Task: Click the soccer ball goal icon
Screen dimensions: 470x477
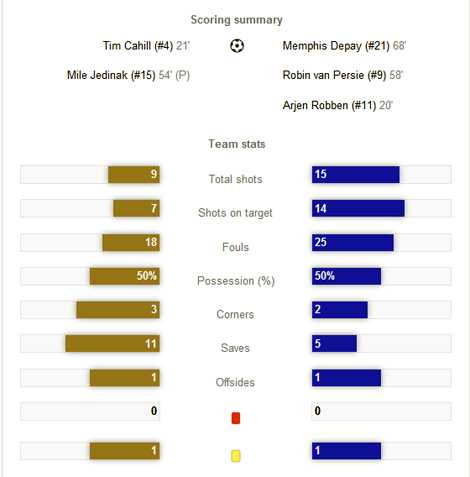Action: 237,46
